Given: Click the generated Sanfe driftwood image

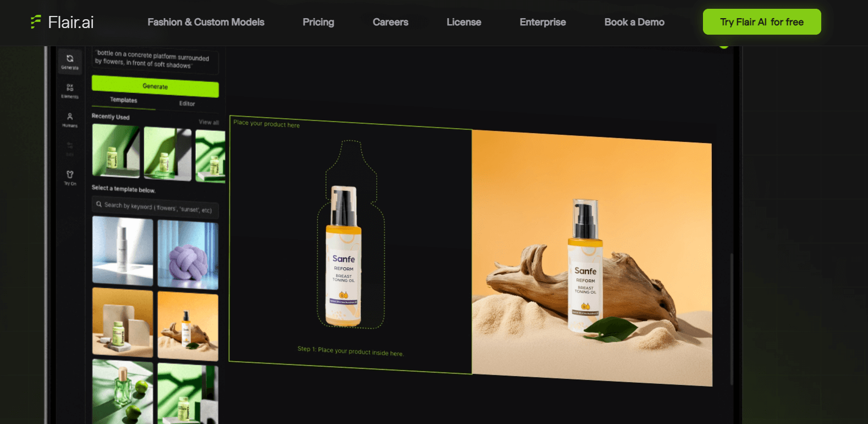Looking at the screenshot, I should [x=592, y=258].
